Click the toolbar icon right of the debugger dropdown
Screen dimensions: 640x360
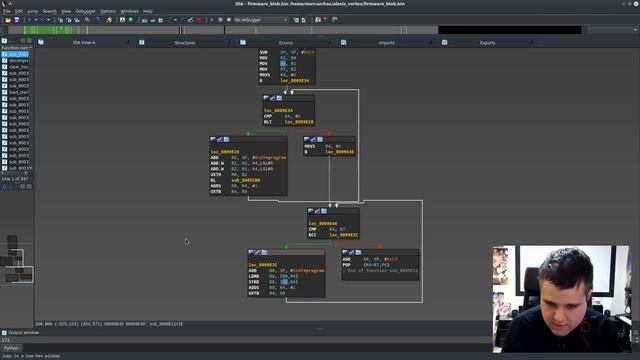tap(296, 20)
